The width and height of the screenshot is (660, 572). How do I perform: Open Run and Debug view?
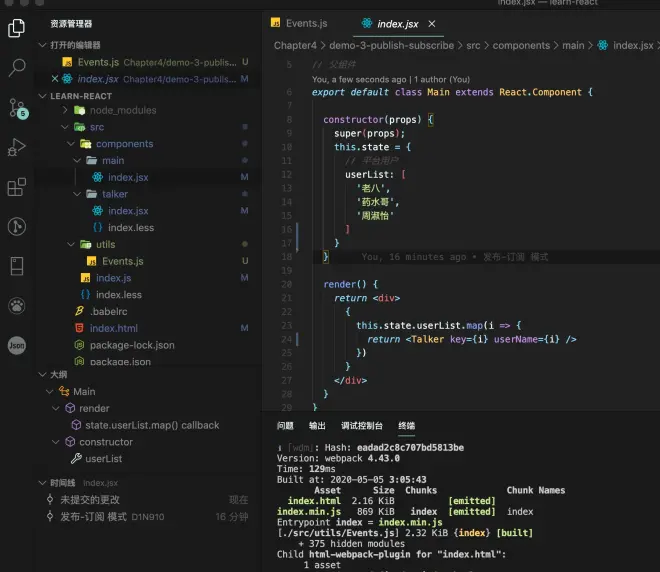click(16, 147)
